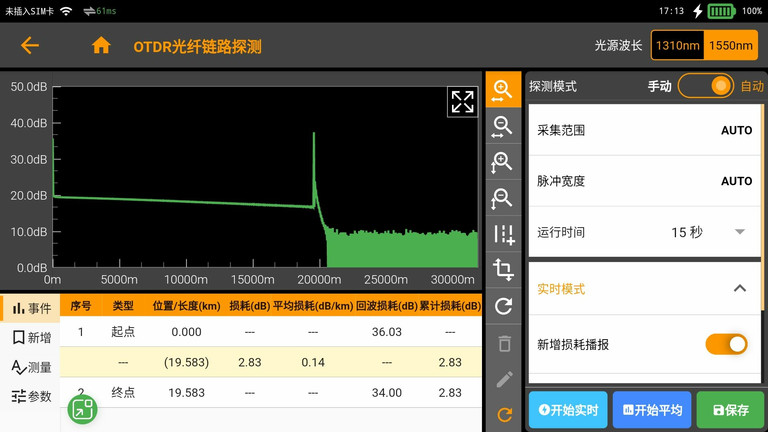Select the 1310nm wavelength
Screen dimensions: 768x432
677,46
